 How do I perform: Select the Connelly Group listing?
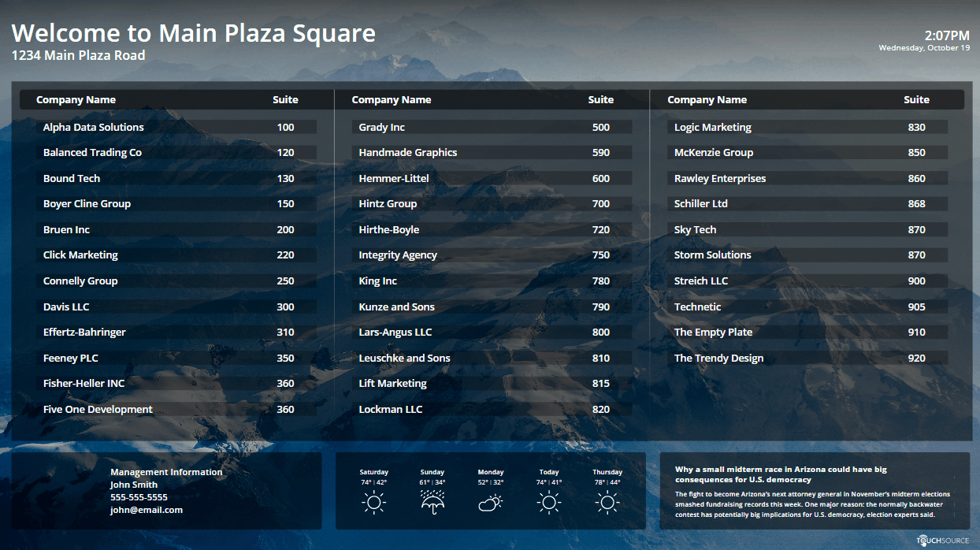tap(176, 281)
